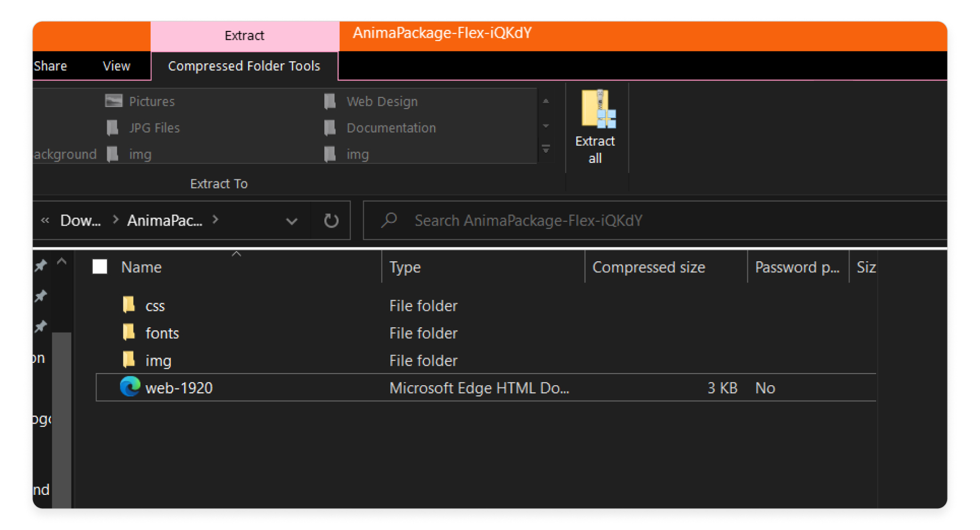Open the address bar history dropdown
This screenshot has width=980, height=530.
[x=291, y=221]
